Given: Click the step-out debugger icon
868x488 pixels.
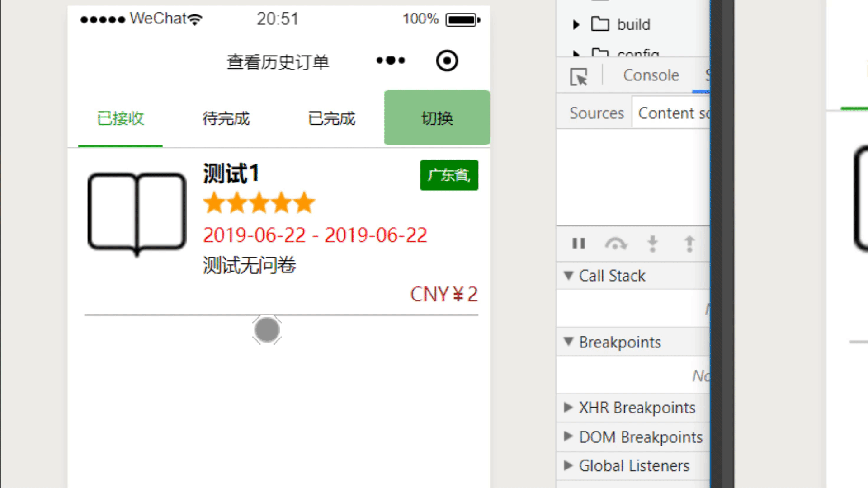Looking at the screenshot, I should (689, 244).
